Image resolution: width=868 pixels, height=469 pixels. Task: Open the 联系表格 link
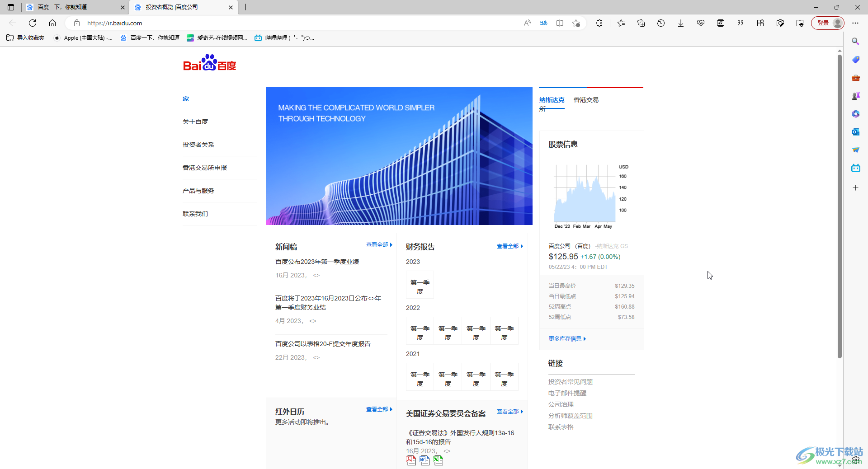(x=561, y=427)
